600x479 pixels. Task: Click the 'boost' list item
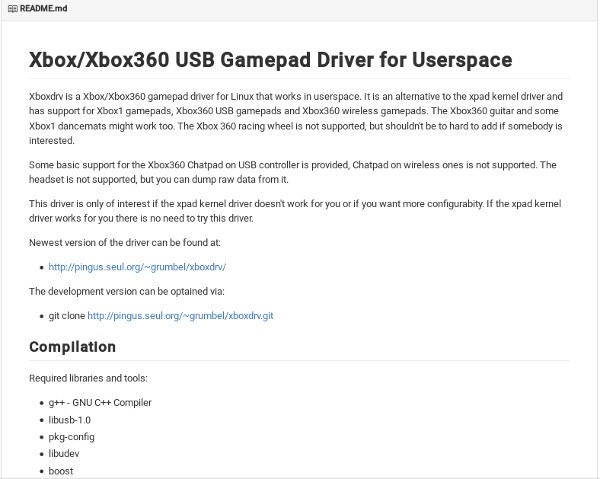pos(61,471)
